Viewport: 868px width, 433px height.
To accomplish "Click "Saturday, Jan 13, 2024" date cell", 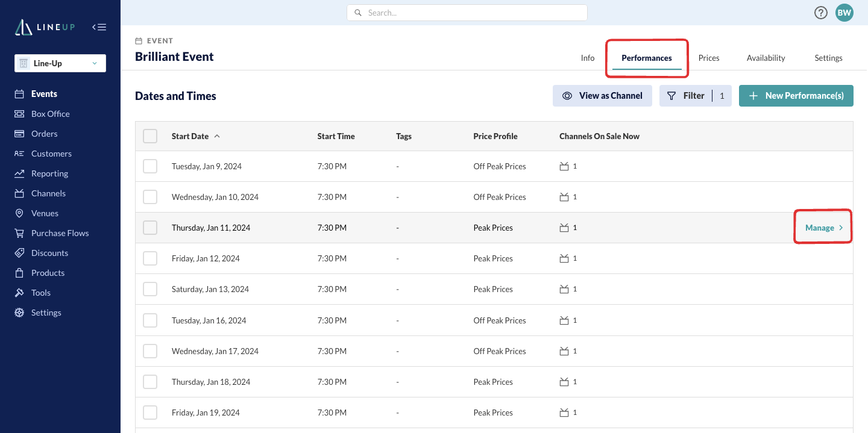I will tap(210, 289).
